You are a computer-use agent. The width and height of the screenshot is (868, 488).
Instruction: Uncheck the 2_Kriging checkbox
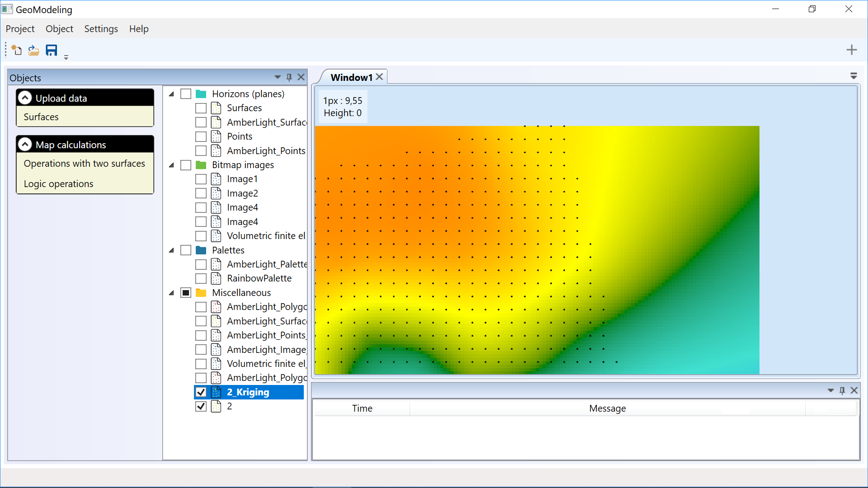pyautogui.click(x=201, y=392)
